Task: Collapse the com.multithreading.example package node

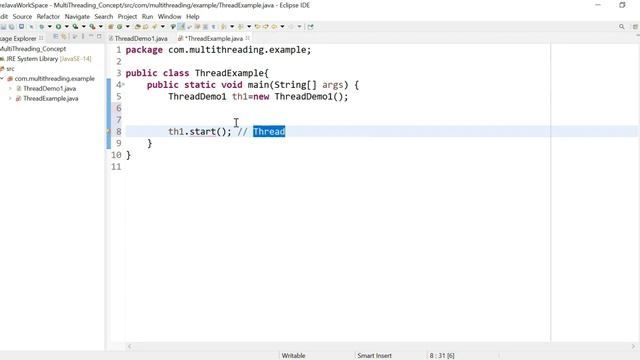Action: click(x=2, y=78)
